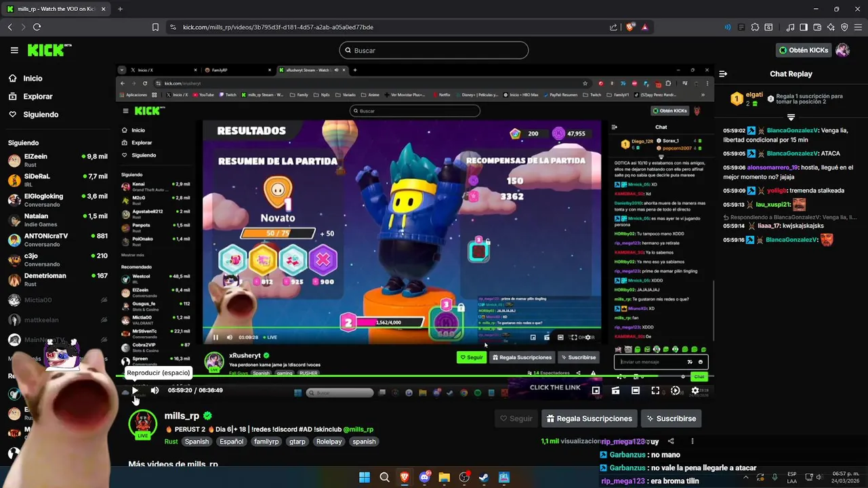Viewport: 868px width, 488px height.
Task: Mute the VOD player volume
Action: click(x=154, y=390)
